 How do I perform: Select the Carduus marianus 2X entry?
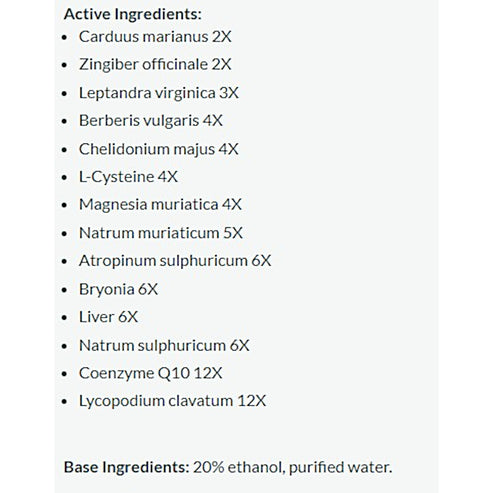point(155,37)
